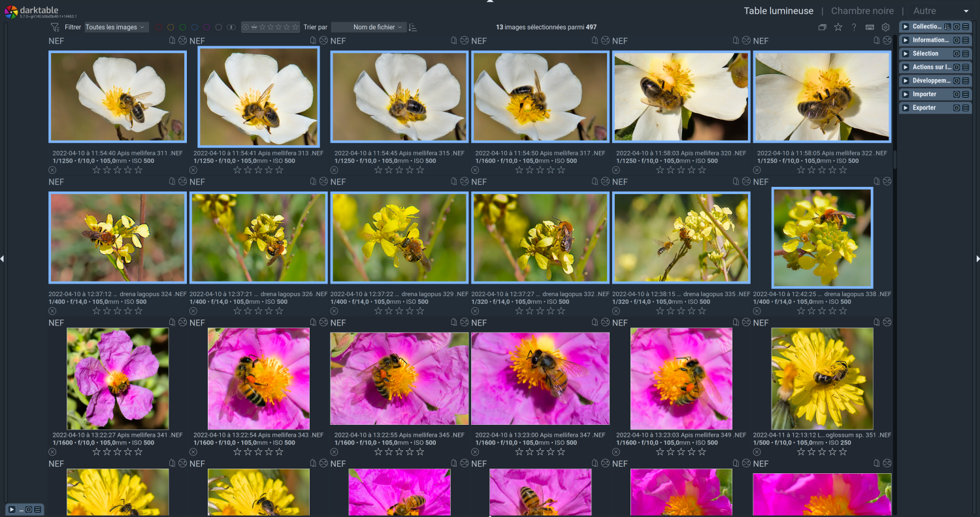Open presets menu of the Collections module
Image resolution: width=980 pixels, height=517 pixels.
click(966, 27)
